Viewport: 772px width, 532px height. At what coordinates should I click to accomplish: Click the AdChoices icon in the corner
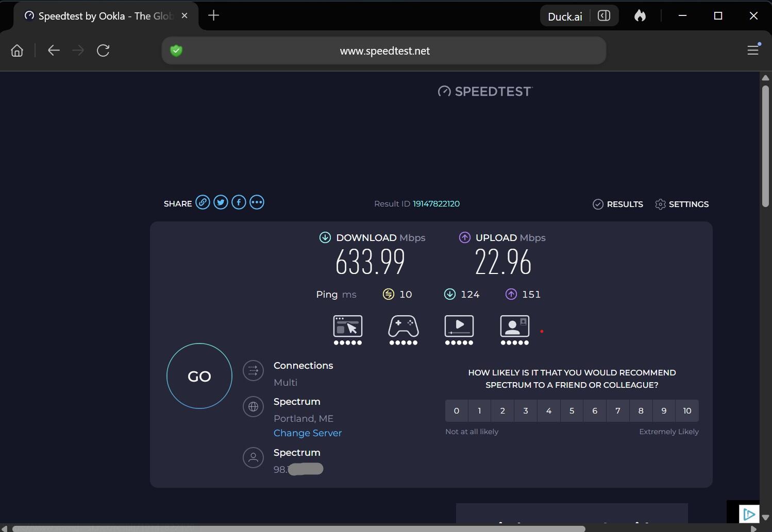(749, 514)
